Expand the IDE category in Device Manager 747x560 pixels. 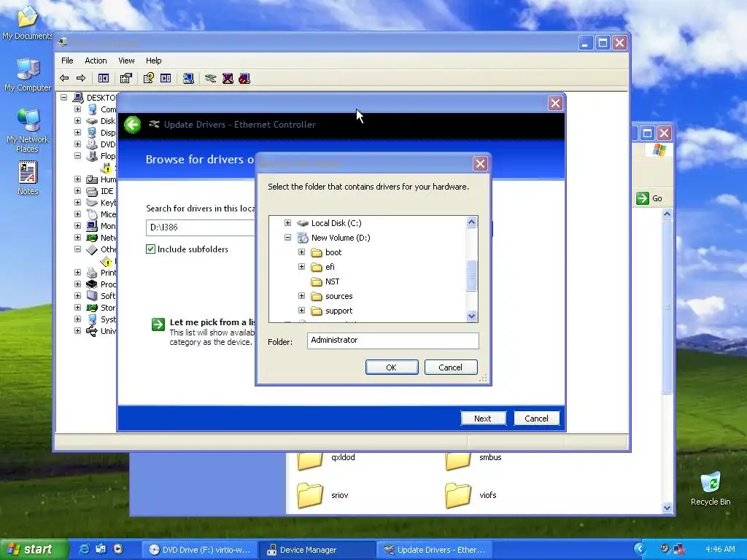pos(77,191)
